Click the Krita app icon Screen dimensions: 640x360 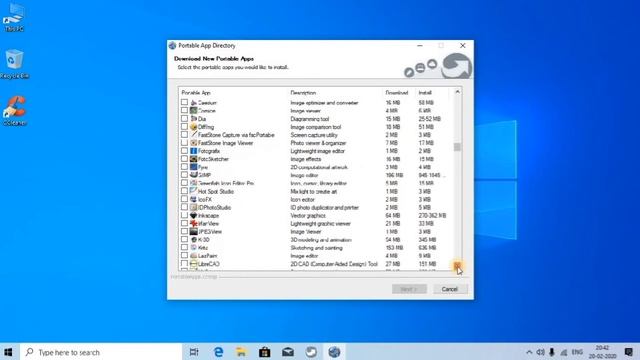[193, 248]
